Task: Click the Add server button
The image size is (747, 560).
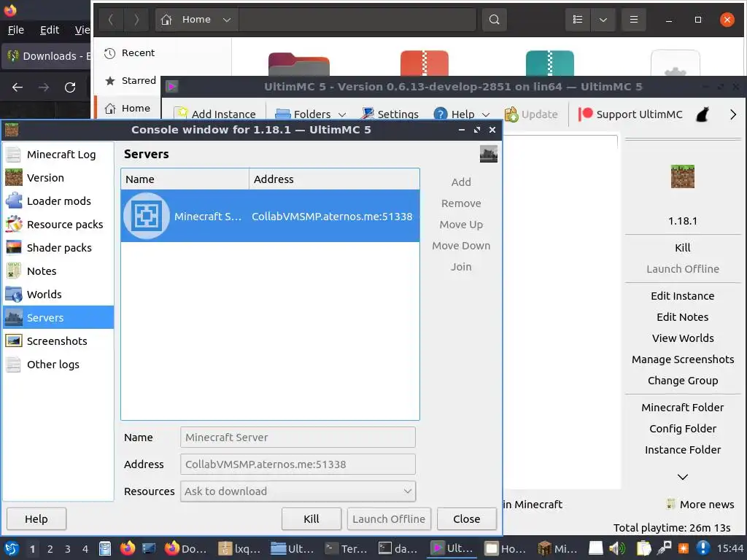Action: (x=461, y=182)
